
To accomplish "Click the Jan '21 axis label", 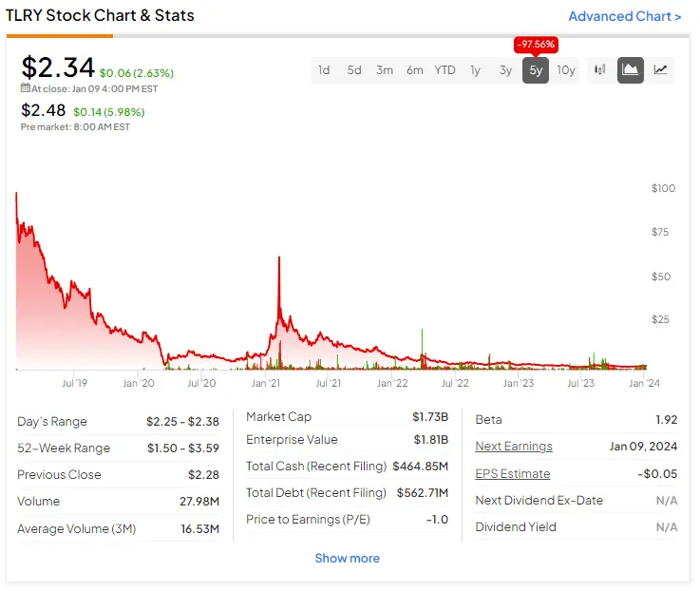I will pos(266,383).
